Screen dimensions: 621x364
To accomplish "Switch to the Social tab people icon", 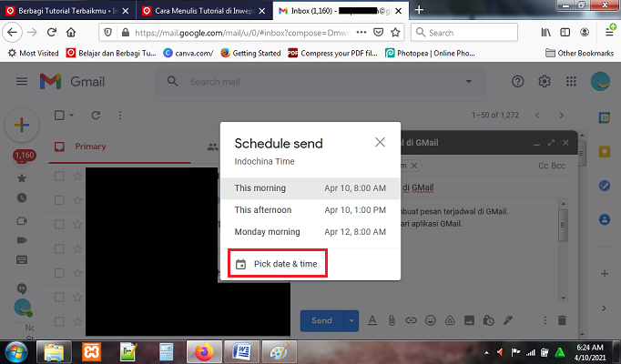I will point(213,147).
